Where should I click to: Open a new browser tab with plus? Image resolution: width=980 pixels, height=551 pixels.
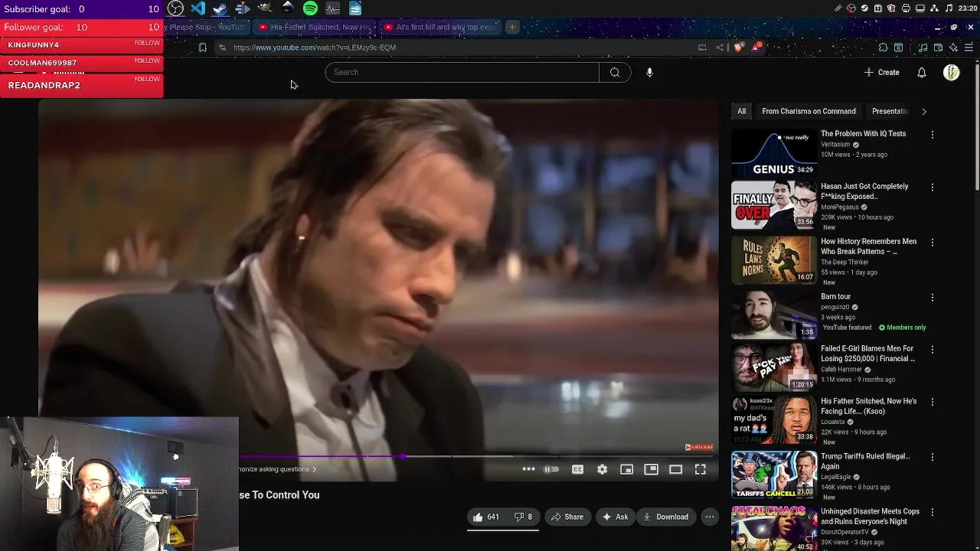click(512, 27)
